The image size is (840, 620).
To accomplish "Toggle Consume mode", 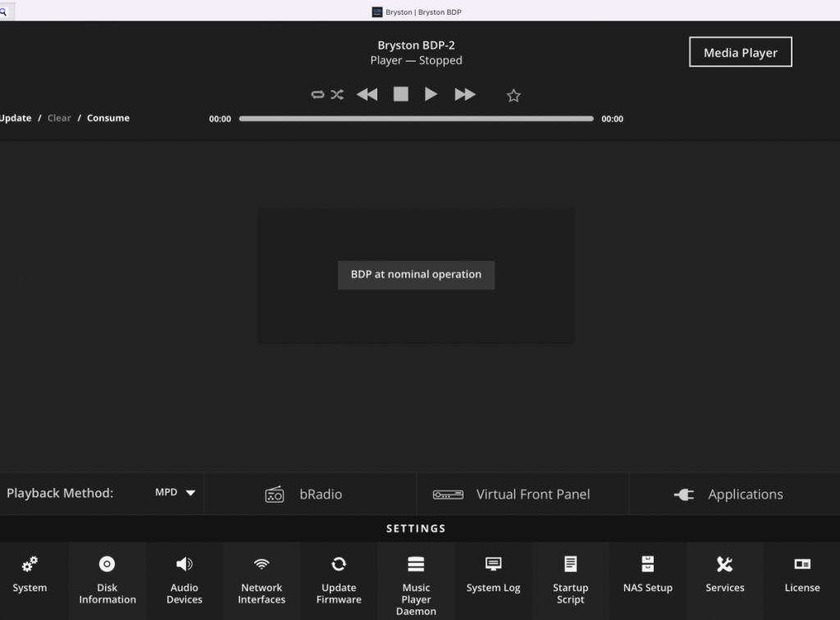I will click(x=108, y=118).
